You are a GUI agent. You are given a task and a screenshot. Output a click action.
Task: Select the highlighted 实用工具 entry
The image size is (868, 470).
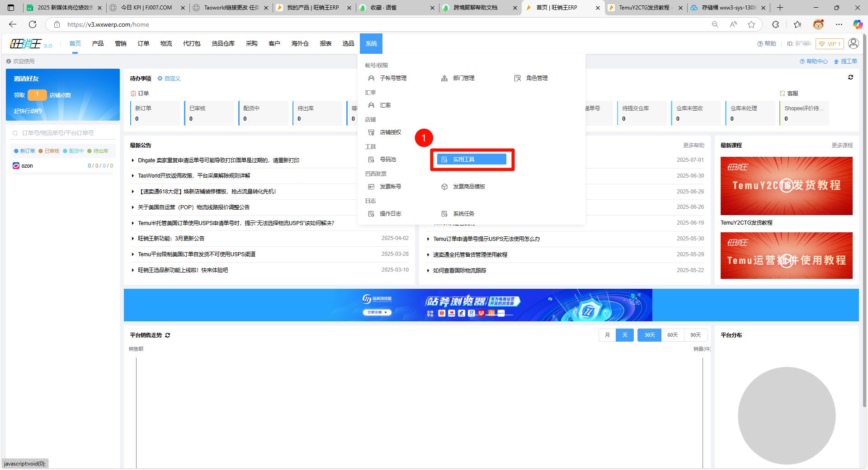472,160
